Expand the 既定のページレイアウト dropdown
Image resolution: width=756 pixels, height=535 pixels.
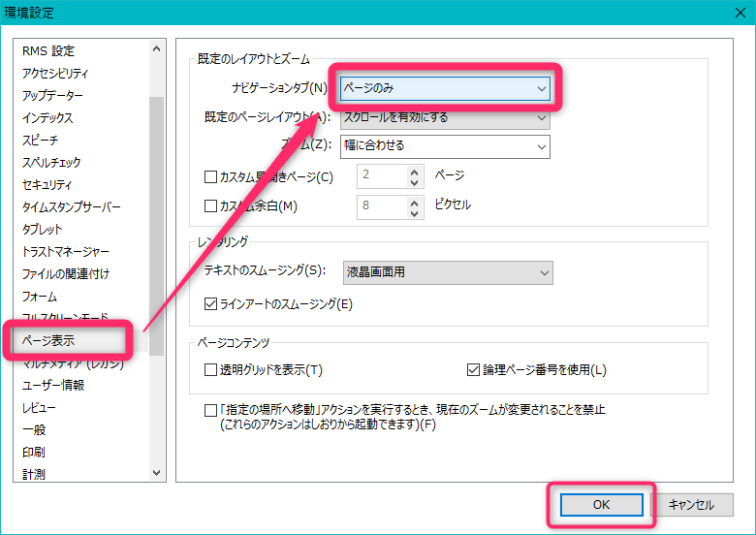445,118
